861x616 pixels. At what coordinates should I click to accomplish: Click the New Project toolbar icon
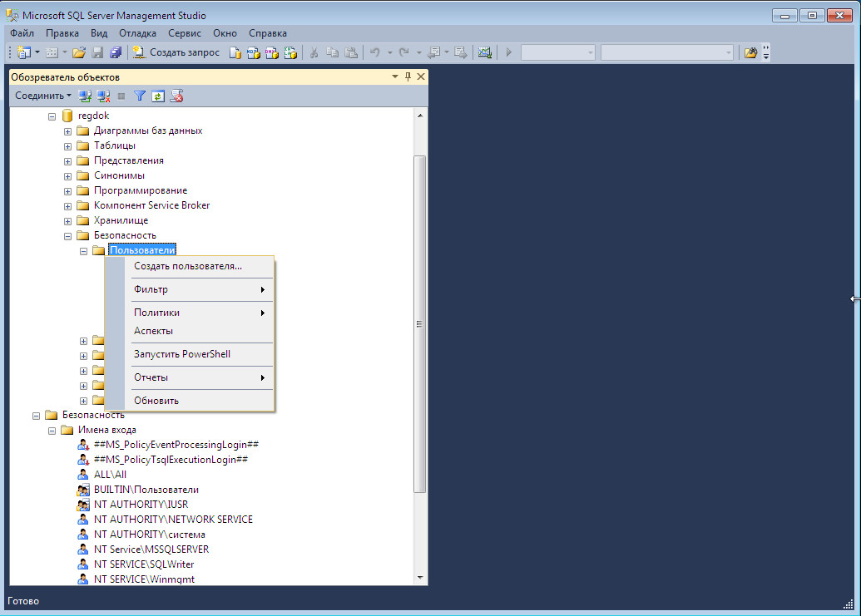point(23,52)
